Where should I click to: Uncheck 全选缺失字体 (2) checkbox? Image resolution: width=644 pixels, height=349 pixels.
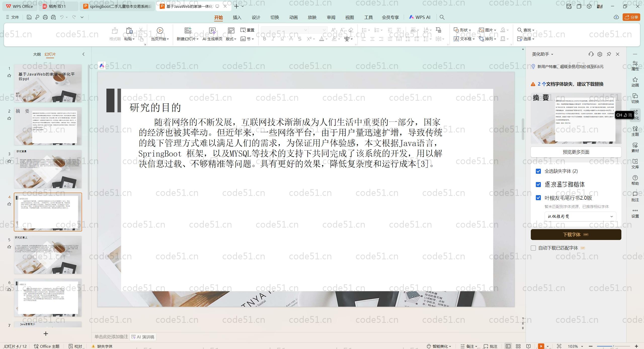pyautogui.click(x=538, y=171)
